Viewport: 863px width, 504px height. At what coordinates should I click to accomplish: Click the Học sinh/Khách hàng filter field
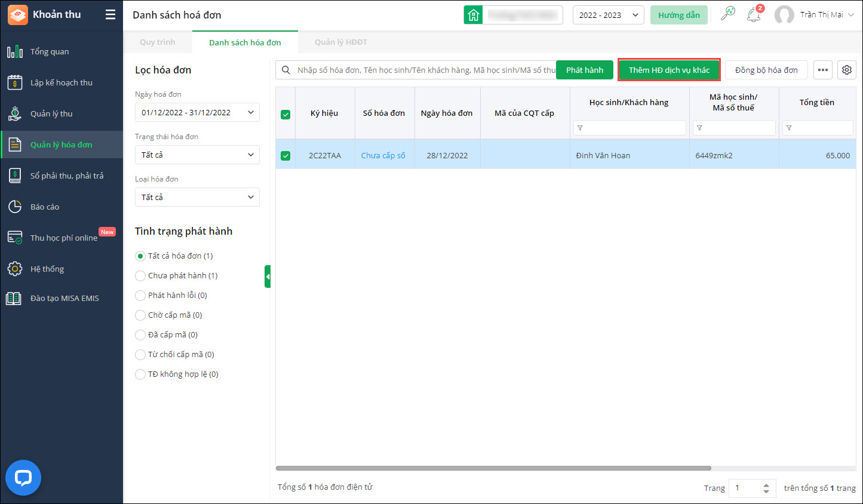[629, 128]
